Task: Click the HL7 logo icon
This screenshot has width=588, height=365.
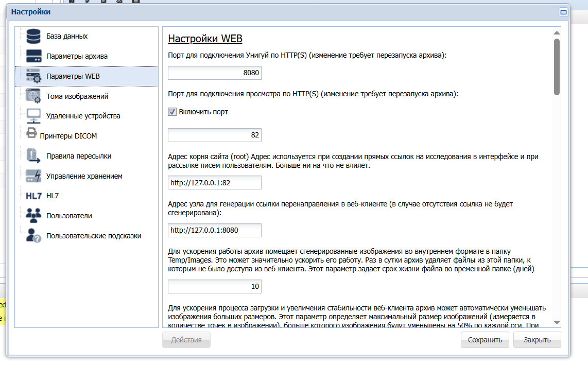Action: (x=33, y=196)
